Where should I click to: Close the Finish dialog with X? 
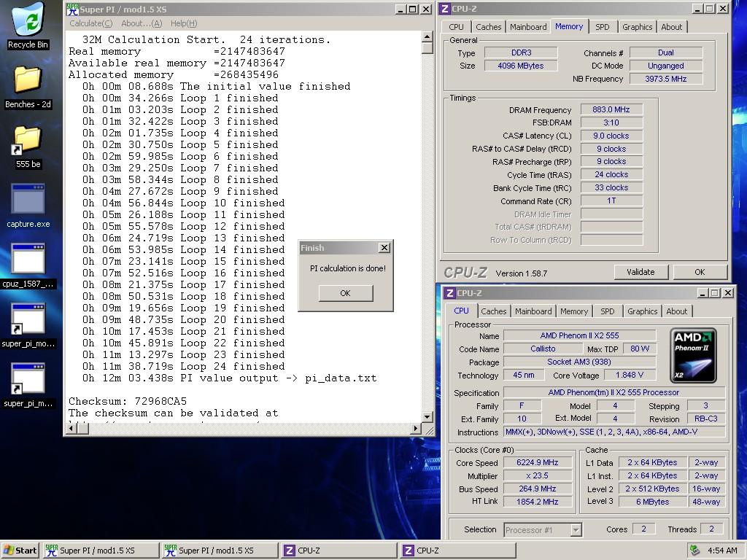(x=384, y=248)
